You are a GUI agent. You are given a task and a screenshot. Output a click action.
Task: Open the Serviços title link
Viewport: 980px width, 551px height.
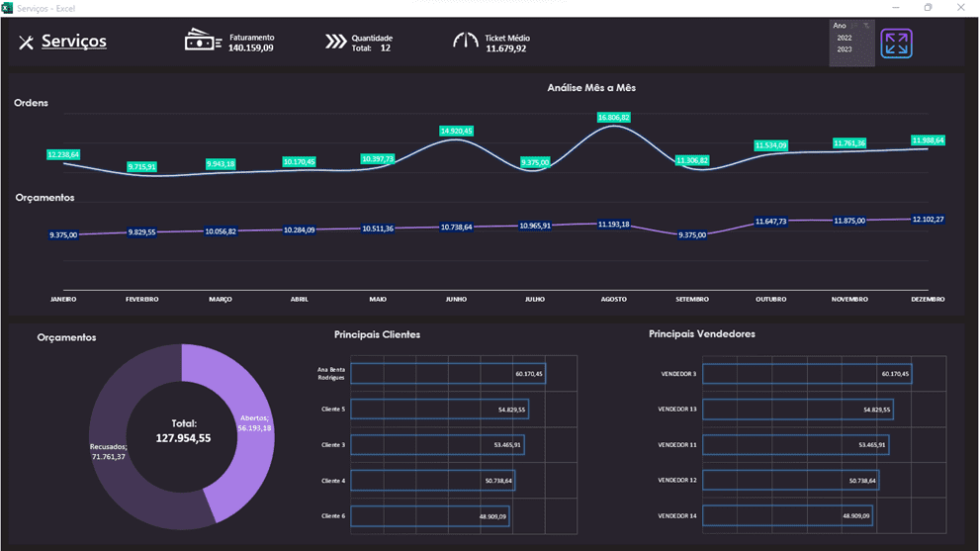click(x=74, y=42)
